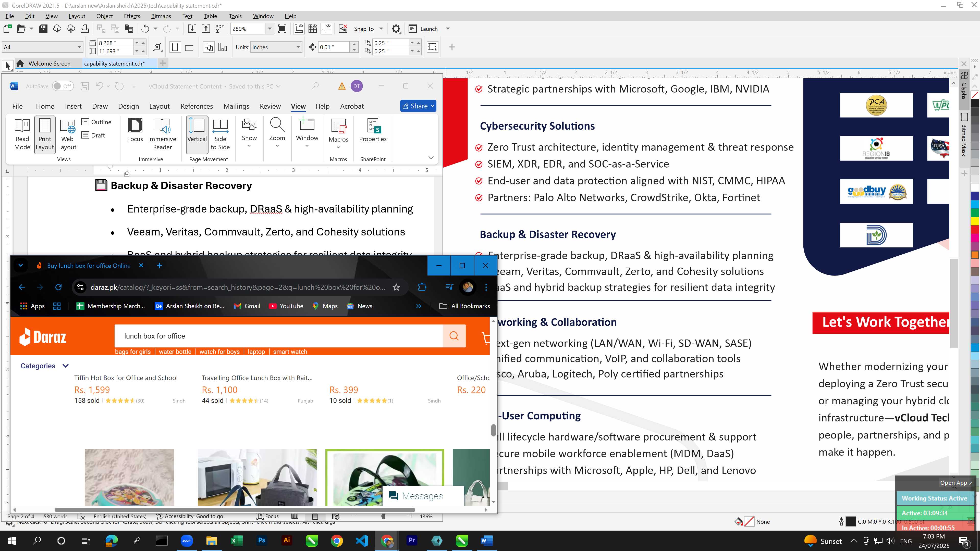Pick the red swatch in CorelDRAW palette
This screenshot has height=551, width=980.
[975, 229]
